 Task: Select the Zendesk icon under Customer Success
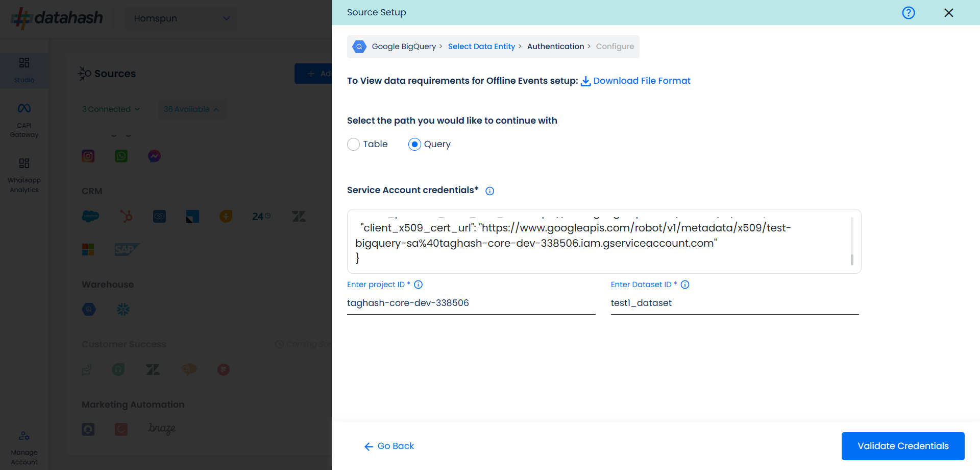tap(153, 369)
